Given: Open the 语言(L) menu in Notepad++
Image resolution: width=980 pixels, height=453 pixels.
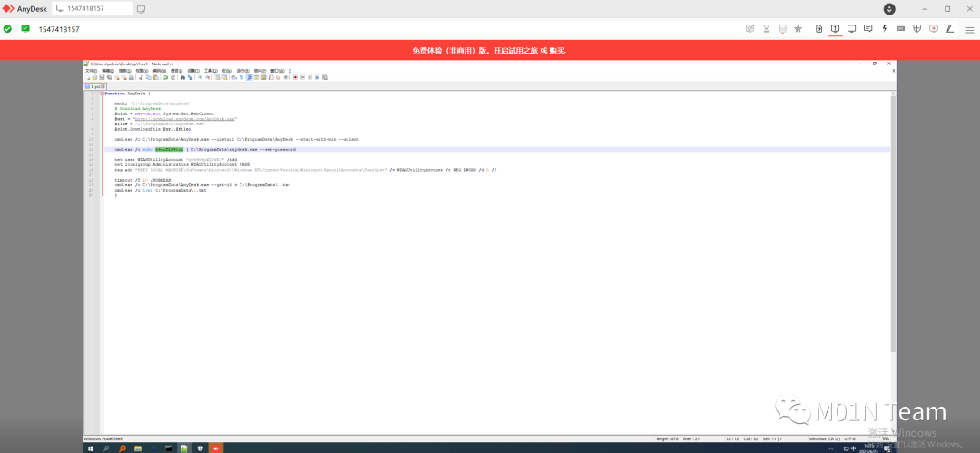Looking at the screenshot, I should point(176,71).
